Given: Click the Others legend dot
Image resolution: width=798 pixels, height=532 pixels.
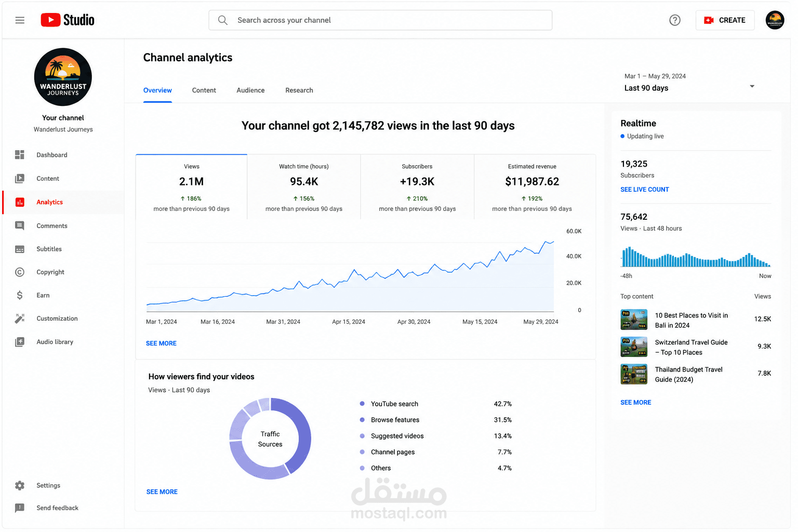Looking at the screenshot, I should click(x=362, y=468).
